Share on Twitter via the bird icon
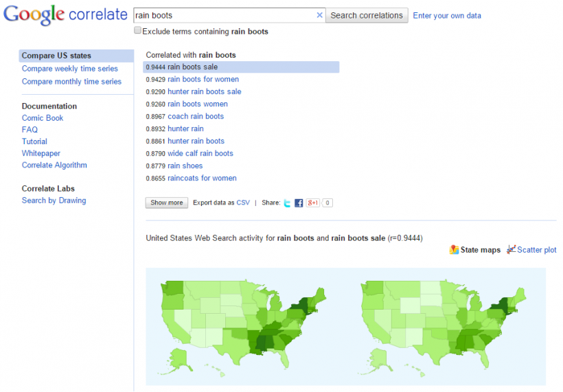Image resolution: width=563 pixels, height=392 pixels. click(x=287, y=203)
